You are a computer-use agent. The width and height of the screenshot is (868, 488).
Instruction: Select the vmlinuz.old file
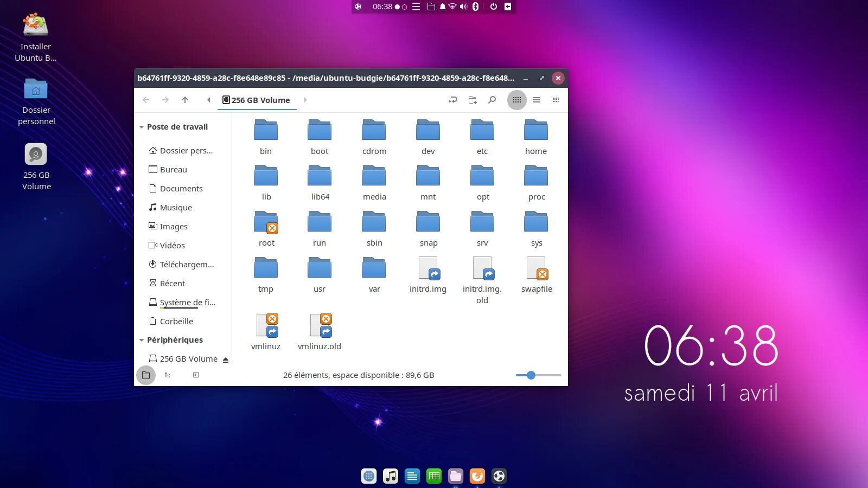320,332
